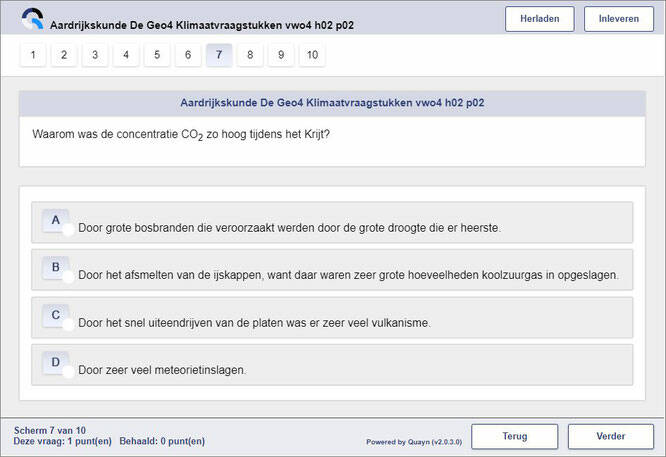Screen dimensions: 666x457
Task: Go to question 2
Action: pos(64,55)
